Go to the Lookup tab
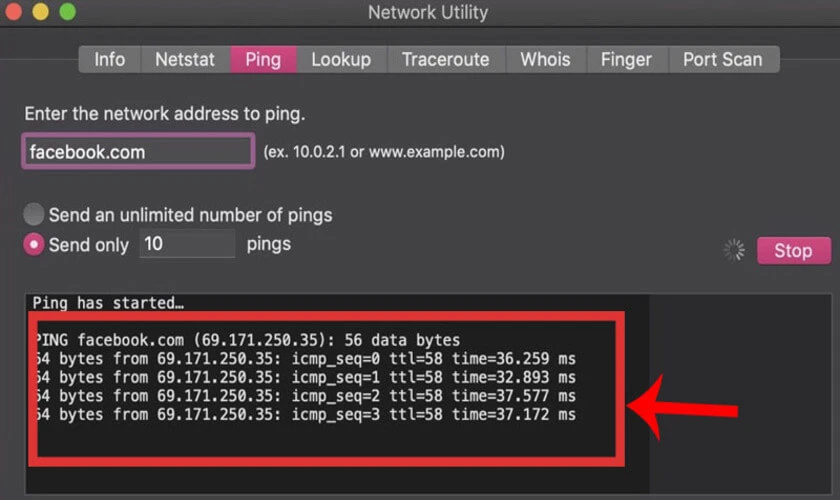The height and width of the screenshot is (500, 840). (341, 59)
